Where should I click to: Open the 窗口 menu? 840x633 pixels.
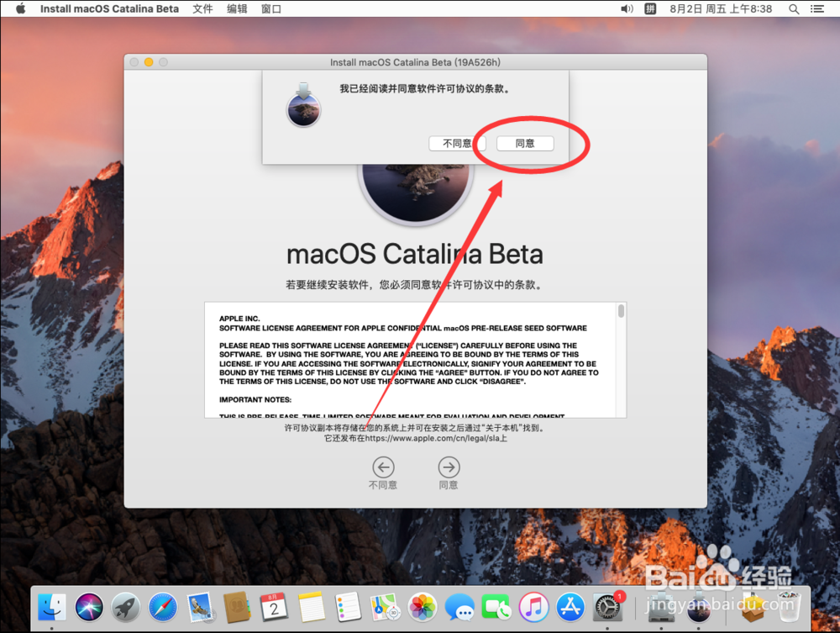click(x=271, y=8)
